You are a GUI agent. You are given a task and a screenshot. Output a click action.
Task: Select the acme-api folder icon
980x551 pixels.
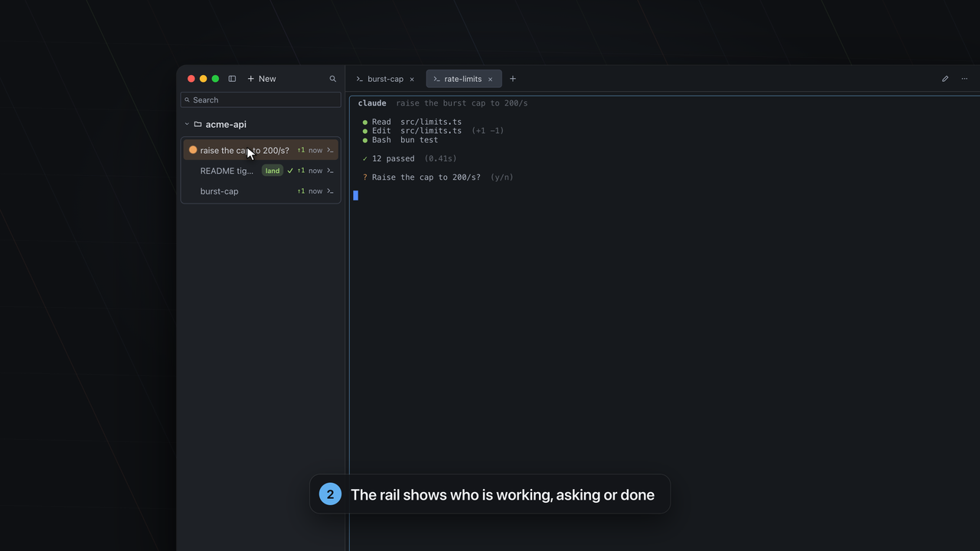click(x=198, y=124)
